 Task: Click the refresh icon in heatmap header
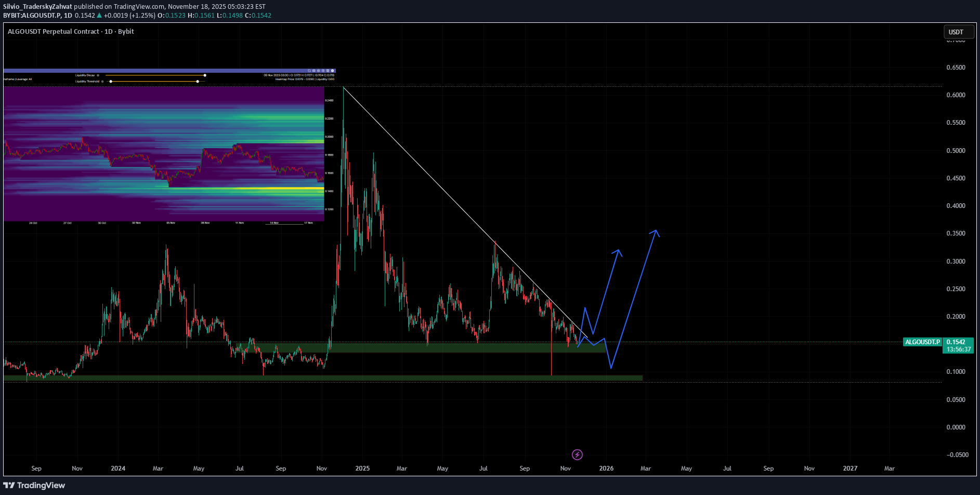coord(309,71)
